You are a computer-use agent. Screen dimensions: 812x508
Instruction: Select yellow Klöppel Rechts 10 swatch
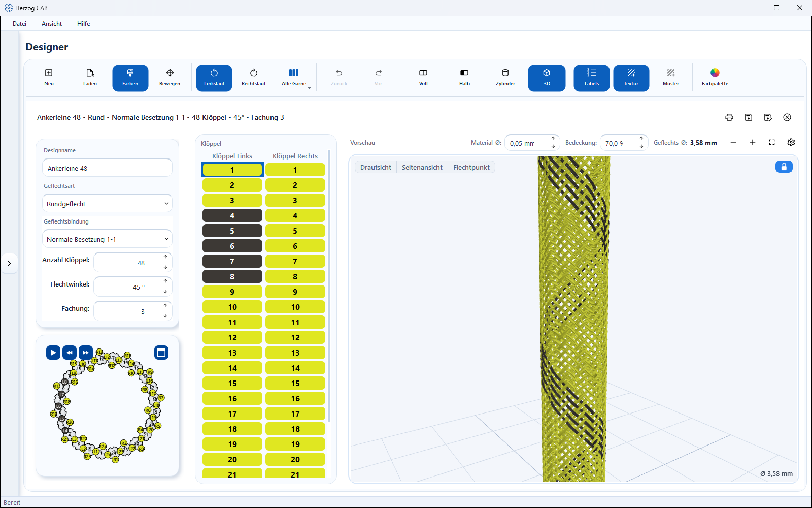295,307
